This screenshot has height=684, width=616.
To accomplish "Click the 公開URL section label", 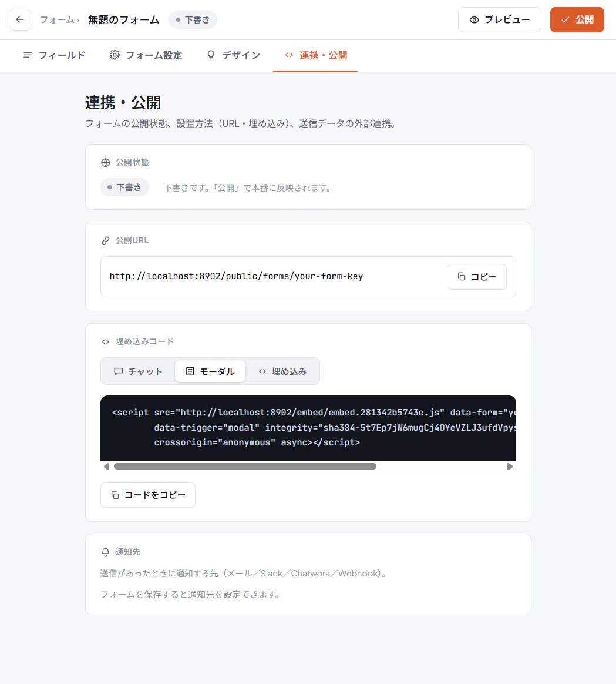I will [x=132, y=240].
